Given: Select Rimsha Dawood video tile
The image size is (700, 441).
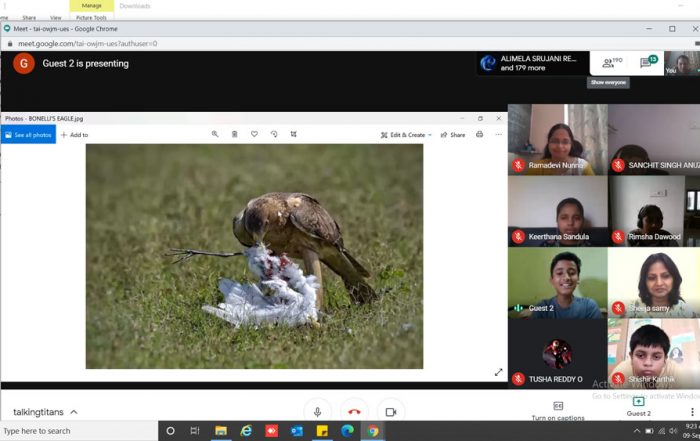Looking at the screenshot, I should tap(654, 211).
